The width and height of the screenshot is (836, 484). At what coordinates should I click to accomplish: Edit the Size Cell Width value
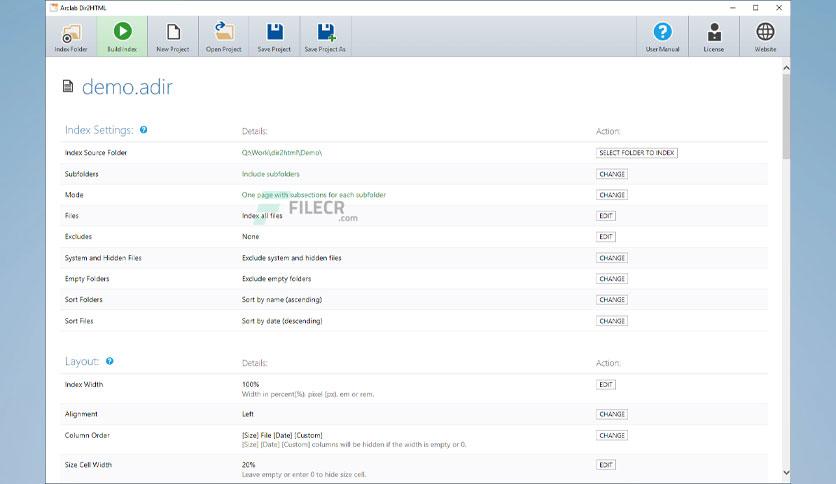pos(606,465)
